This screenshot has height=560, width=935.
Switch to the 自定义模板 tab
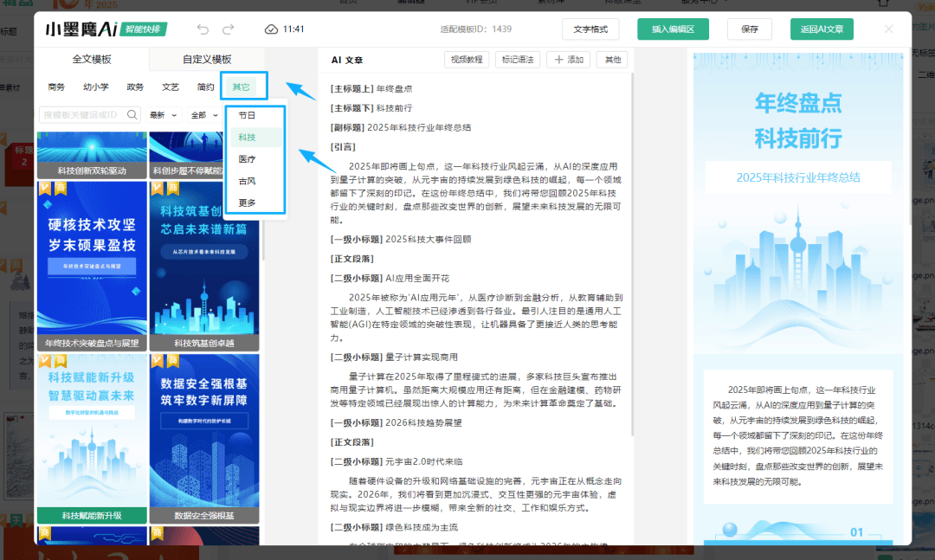207,60
